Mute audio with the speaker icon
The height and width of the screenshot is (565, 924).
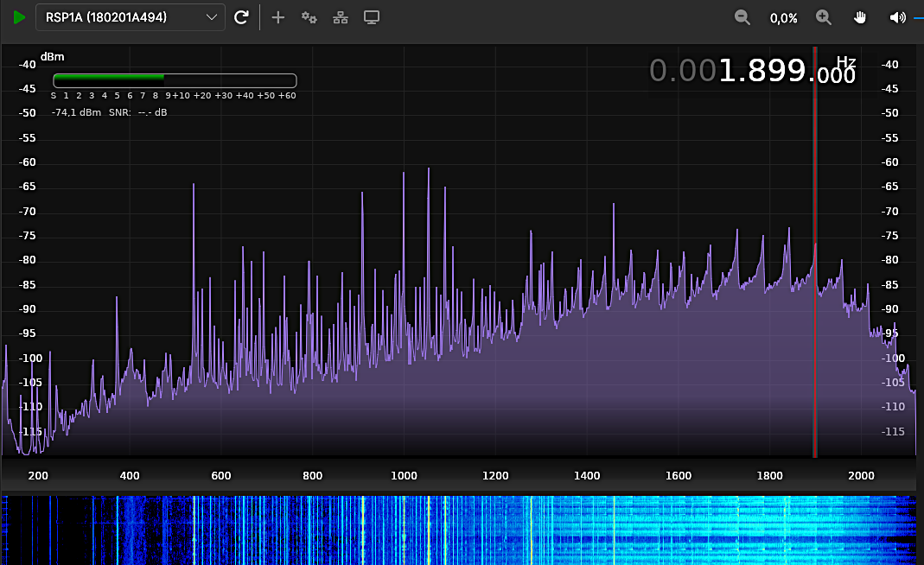[x=897, y=17]
